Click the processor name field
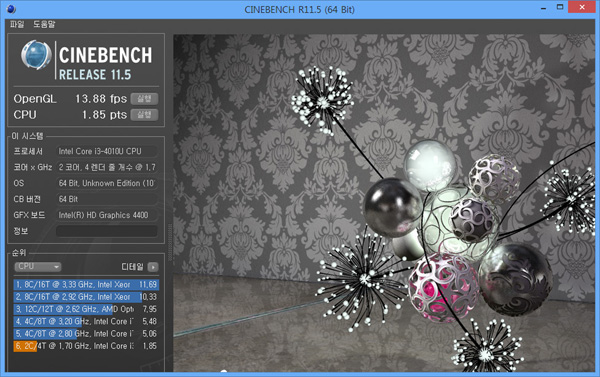The image size is (600, 377). pyautogui.click(x=107, y=151)
